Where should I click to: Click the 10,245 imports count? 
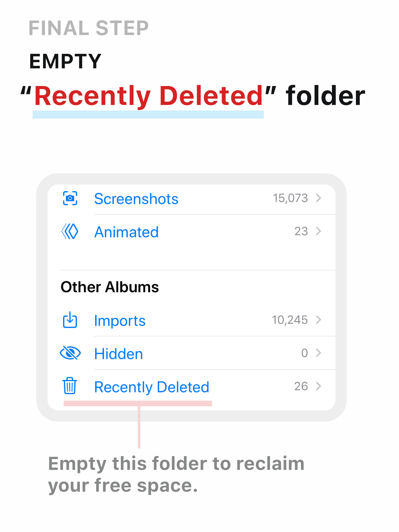290,320
